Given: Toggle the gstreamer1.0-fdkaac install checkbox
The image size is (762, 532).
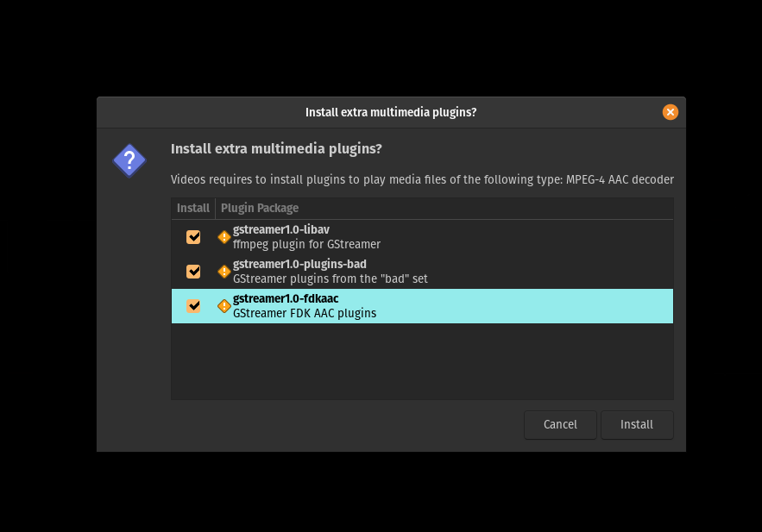Looking at the screenshot, I should pyautogui.click(x=193, y=306).
